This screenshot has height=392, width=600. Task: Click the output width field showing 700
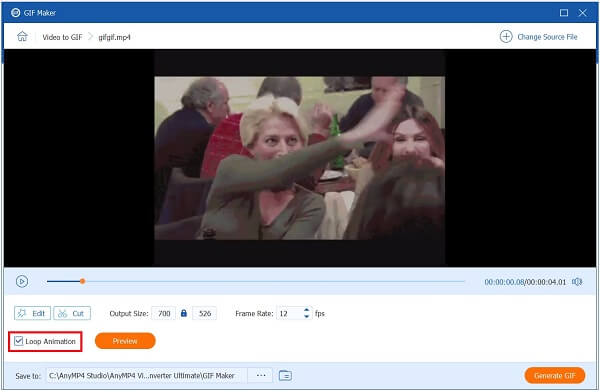(x=164, y=313)
